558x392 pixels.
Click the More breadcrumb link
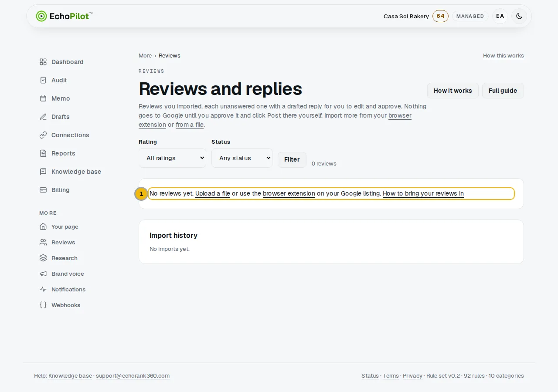(145, 56)
